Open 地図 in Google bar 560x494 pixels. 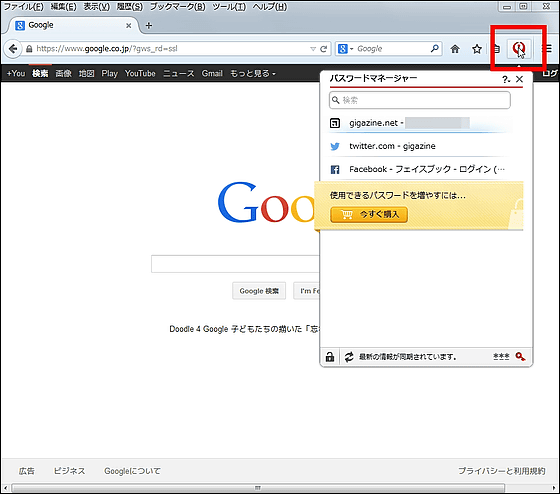click(x=86, y=74)
